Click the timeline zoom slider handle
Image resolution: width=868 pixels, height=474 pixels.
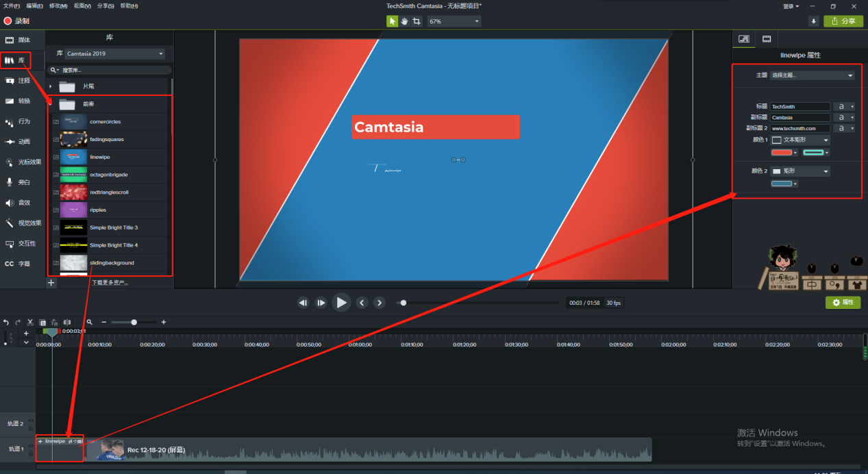click(134, 322)
